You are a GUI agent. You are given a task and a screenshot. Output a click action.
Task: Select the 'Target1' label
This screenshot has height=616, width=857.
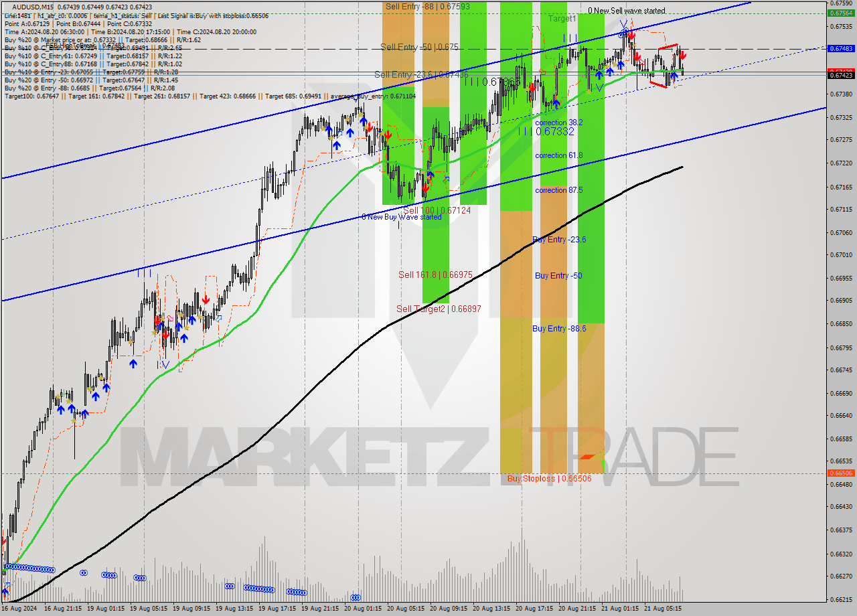click(x=562, y=19)
